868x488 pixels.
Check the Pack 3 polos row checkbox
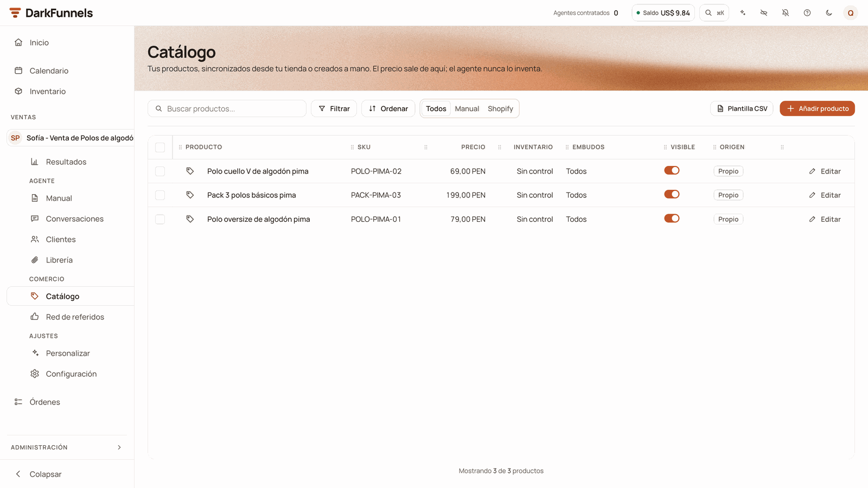coord(160,195)
